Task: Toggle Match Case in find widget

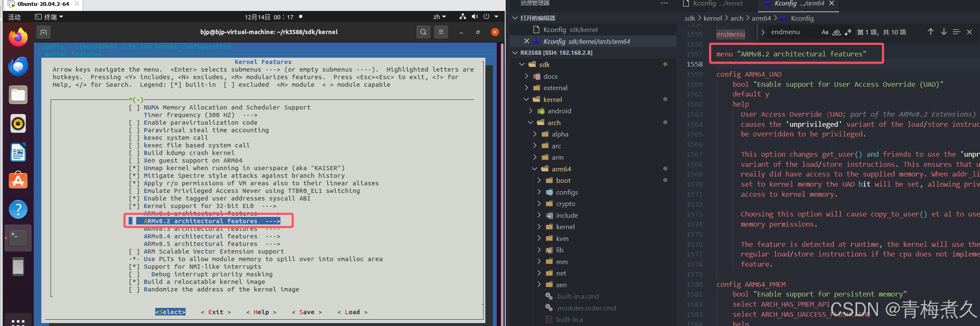Action: pyautogui.click(x=825, y=32)
